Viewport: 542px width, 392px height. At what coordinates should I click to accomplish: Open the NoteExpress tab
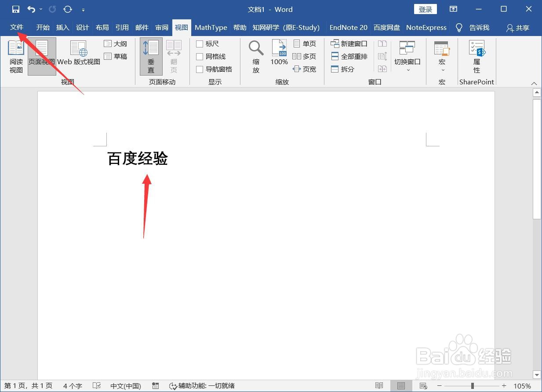[x=426, y=27]
